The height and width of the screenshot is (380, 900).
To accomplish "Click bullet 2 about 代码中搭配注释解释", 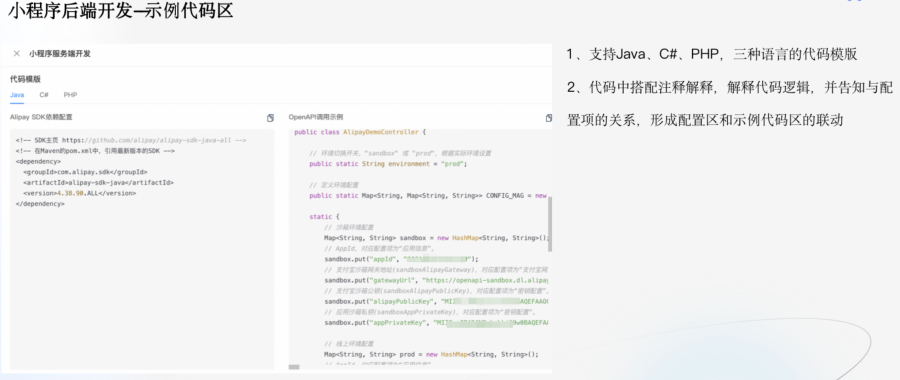I will (x=729, y=104).
